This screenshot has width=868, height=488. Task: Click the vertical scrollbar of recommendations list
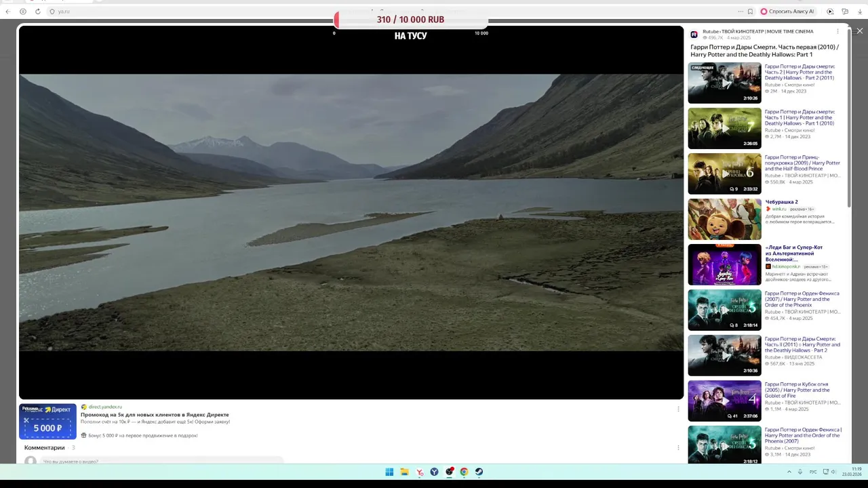(x=848, y=119)
